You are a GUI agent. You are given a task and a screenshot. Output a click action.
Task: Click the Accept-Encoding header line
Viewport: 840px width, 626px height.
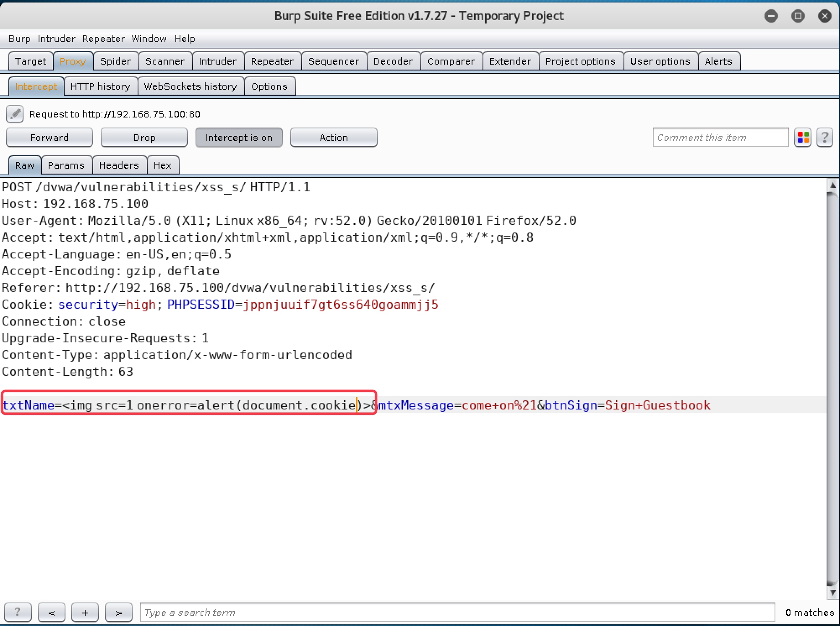point(111,271)
